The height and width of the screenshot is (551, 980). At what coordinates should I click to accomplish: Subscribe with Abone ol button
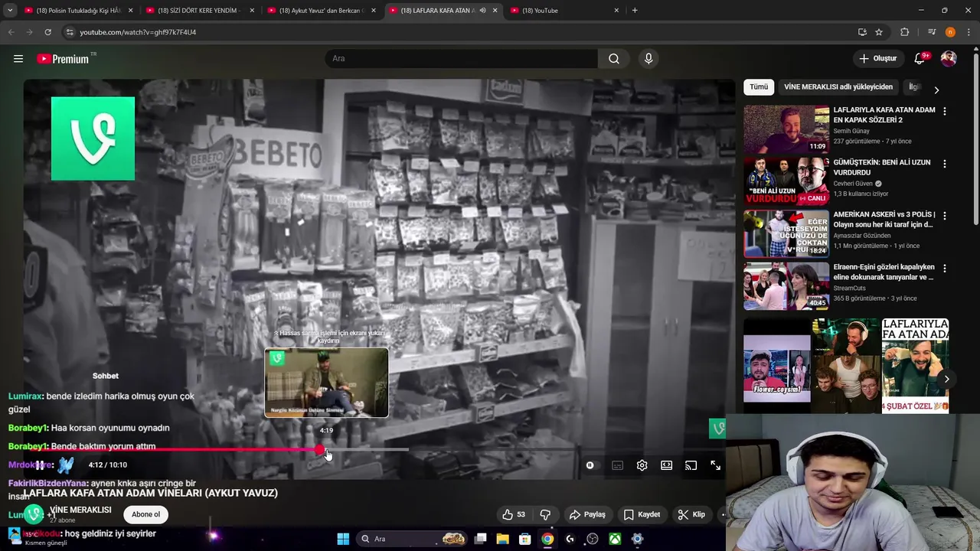click(x=145, y=514)
